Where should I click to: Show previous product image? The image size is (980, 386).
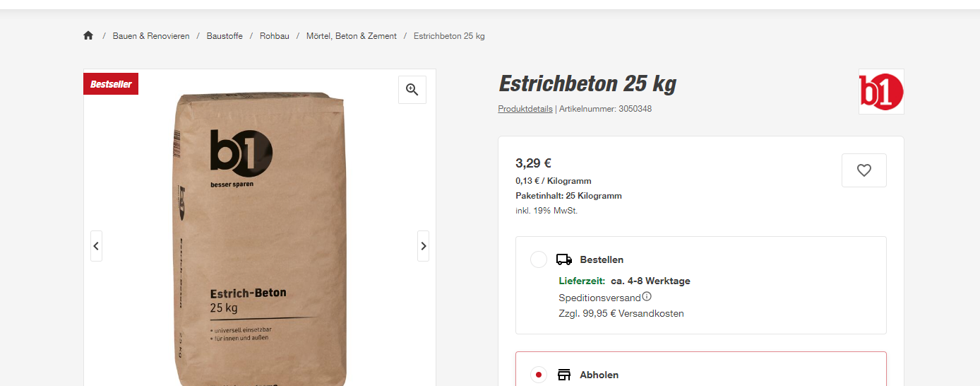click(96, 246)
